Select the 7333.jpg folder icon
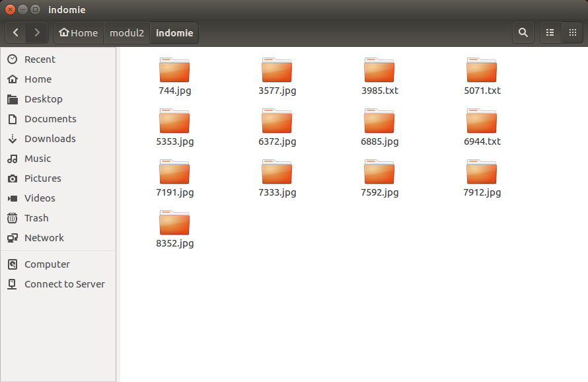The width and height of the screenshot is (588, 382). tap(277, 172)
